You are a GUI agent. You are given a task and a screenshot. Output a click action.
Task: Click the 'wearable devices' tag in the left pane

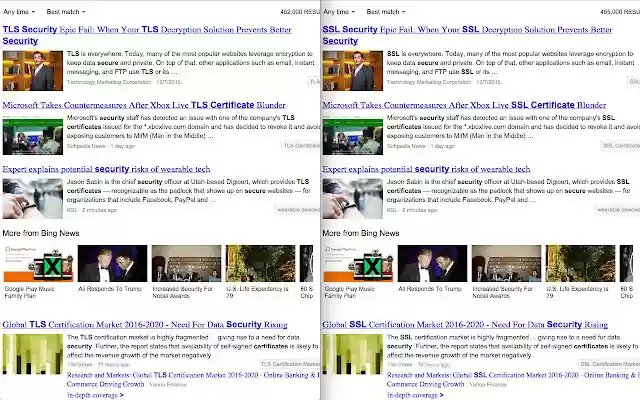(x=298, y=210)
